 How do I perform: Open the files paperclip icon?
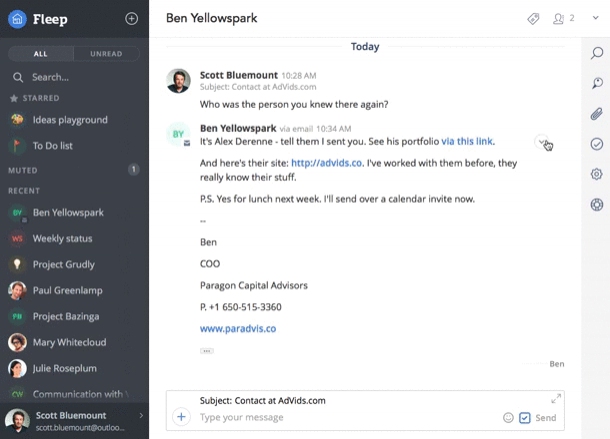[596, 113]
